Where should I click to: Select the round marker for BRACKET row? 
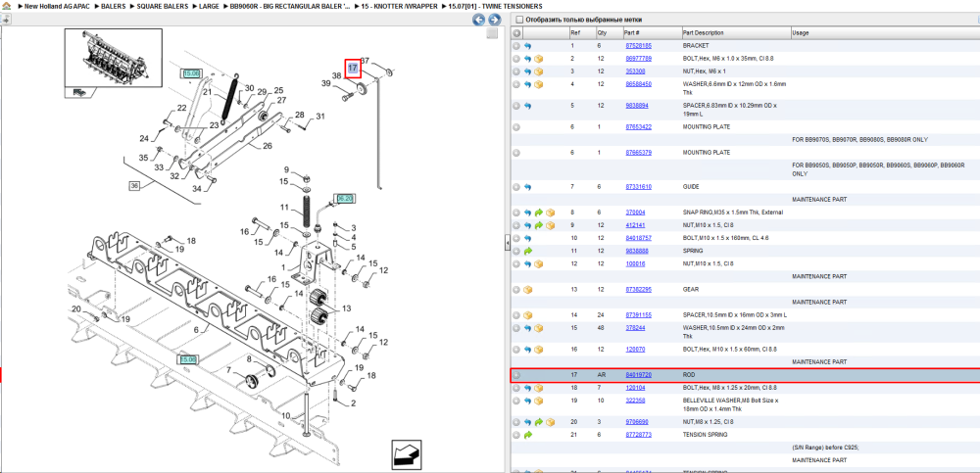[516, 46]
